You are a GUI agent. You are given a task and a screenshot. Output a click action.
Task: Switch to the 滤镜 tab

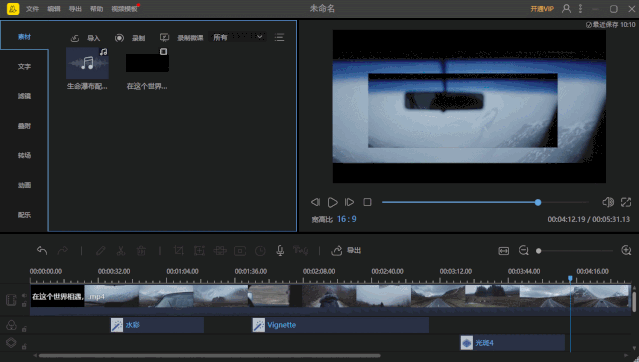[x=24, y=96]
